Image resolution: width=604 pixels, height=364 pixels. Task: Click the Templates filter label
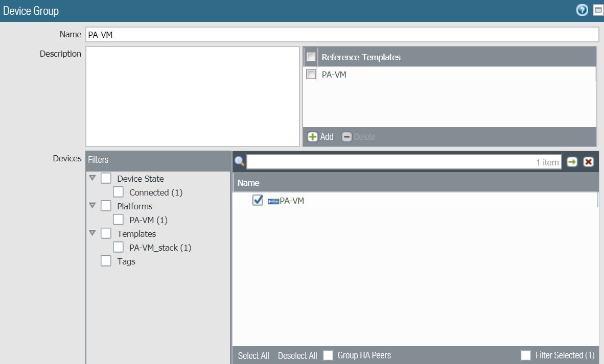pyautogui.click(x=137, y=234)
